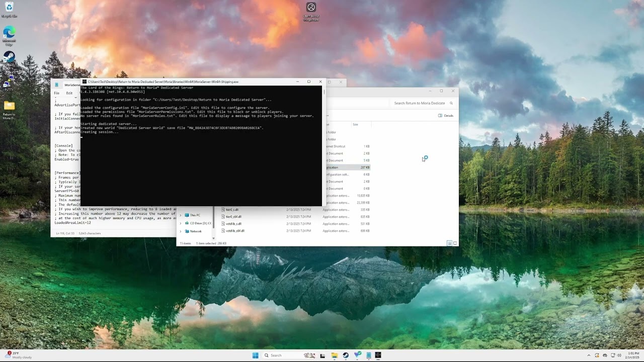
Task: Open the Steam desktop shortcut
Action: pos(9,58)
